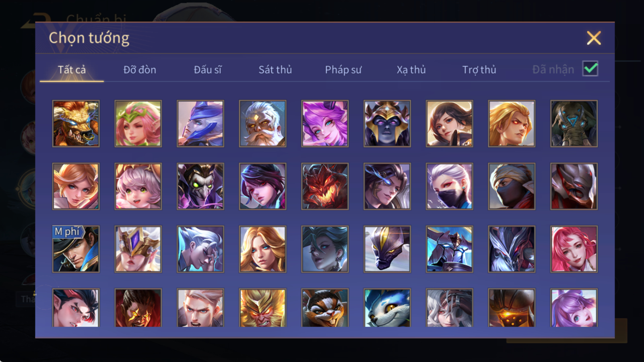Choose the blue wolf hero portrait
Viewport: 644px width, 362px height.
[x=387, y=307]
